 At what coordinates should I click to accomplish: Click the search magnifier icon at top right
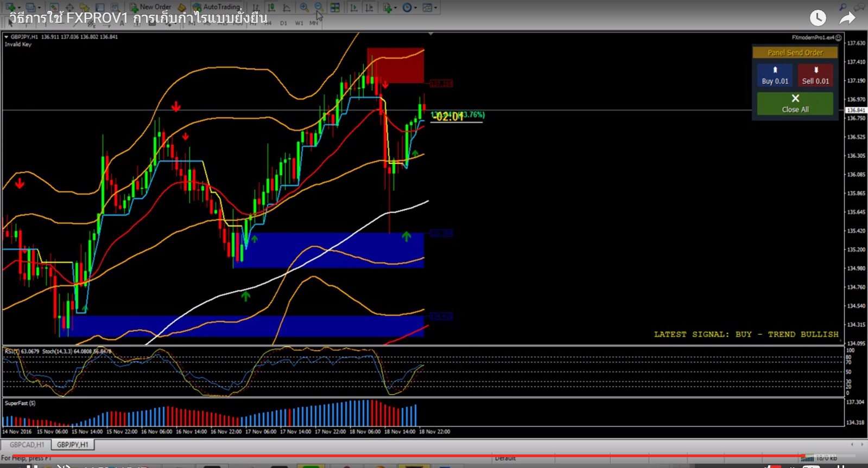point(842,7)
